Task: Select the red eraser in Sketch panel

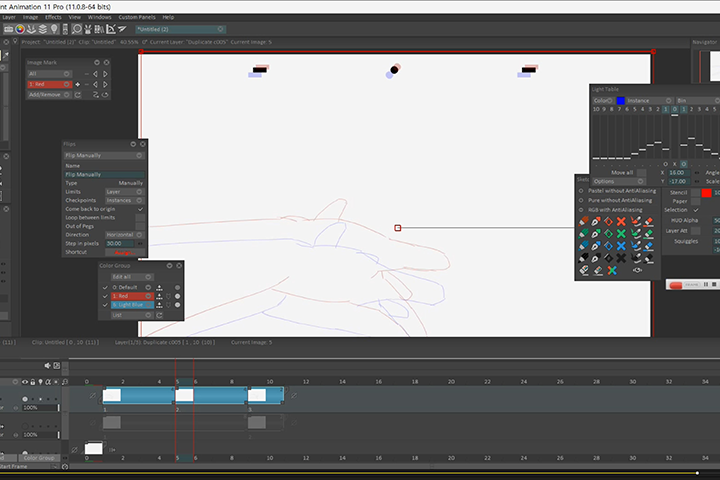Action: point(648,221)
